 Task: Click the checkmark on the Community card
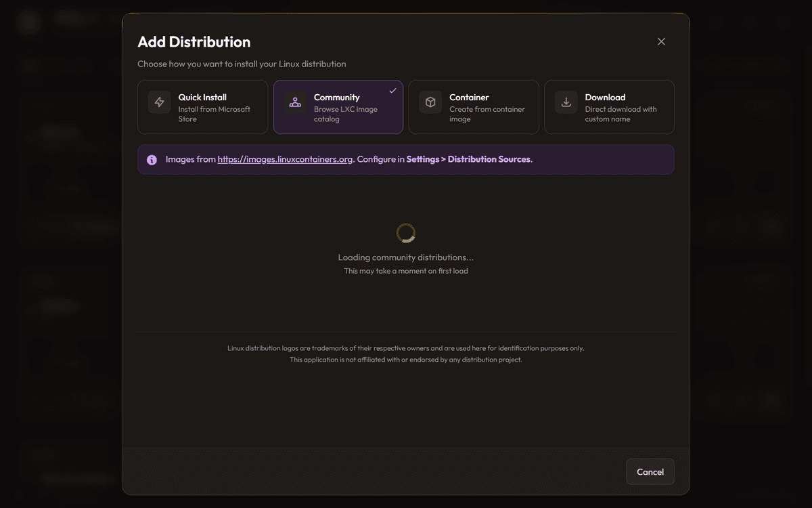tap(392, 91)
